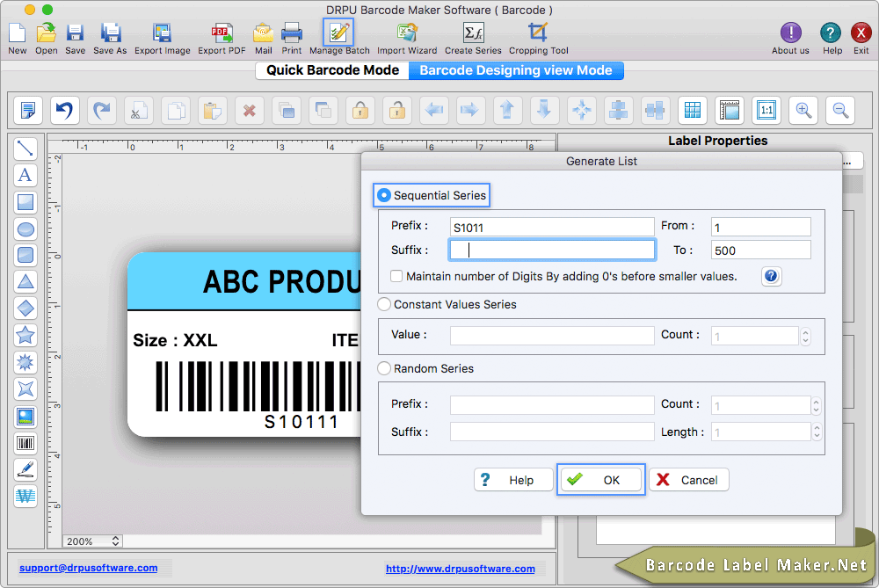Click Constant Values Value field
Screen dimensions: 879x588
click(552, 335)
